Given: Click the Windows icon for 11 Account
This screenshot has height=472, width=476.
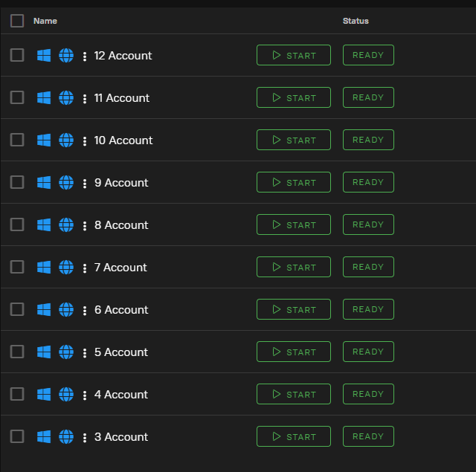Looking at the screenshot, I should [44, 98].
